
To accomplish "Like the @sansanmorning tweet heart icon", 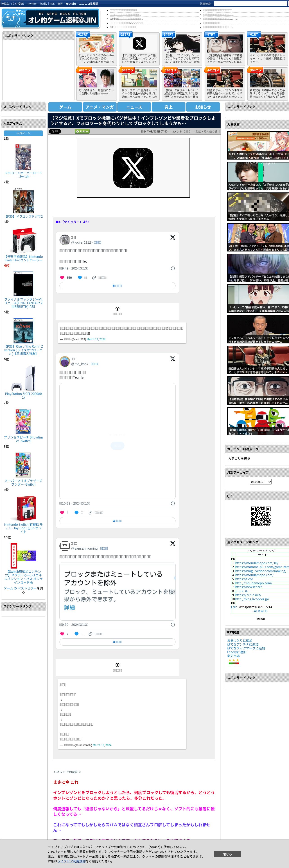I will [62, 634].
